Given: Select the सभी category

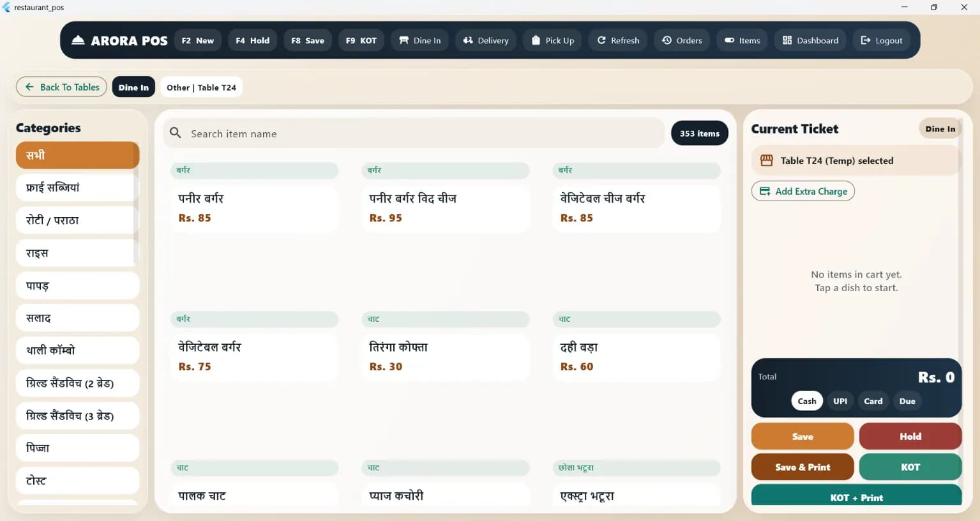Looking at the screenshot, I should point(77,155).
